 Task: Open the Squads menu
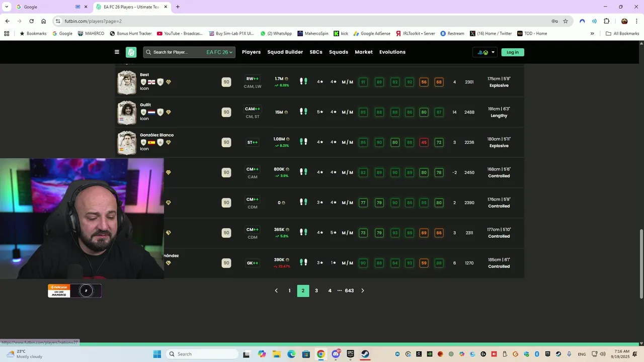pyautogui.click(x=339, y=52)
